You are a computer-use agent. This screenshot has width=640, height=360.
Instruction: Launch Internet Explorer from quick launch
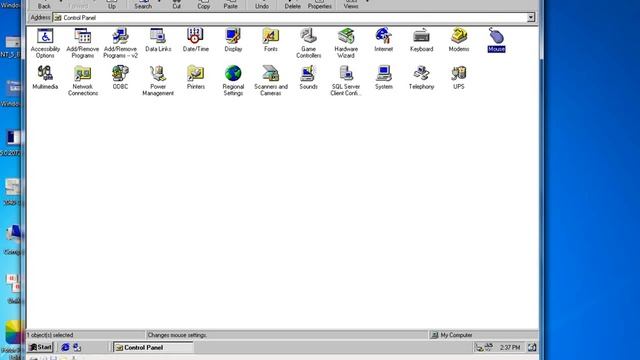tap(65, 347)
